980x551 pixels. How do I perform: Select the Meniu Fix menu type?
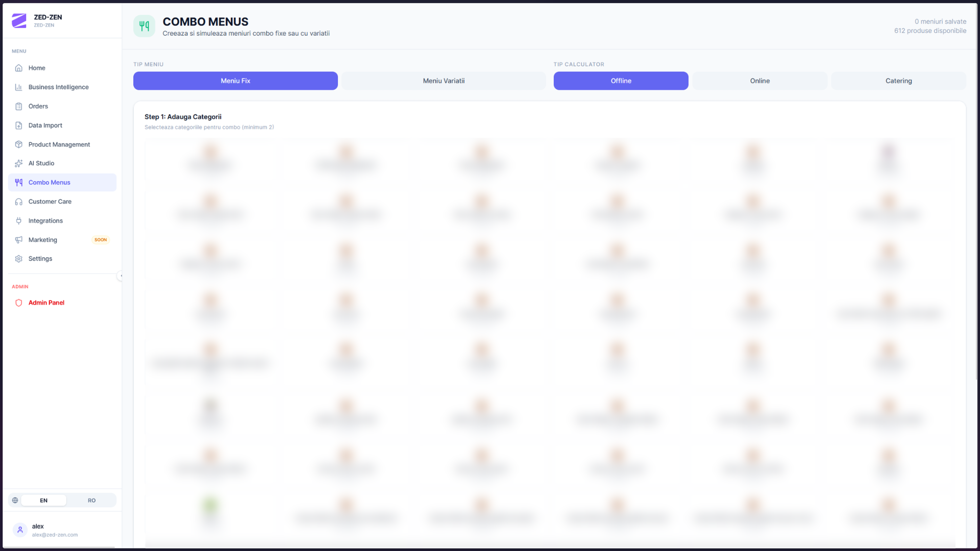tap(235, 81)
